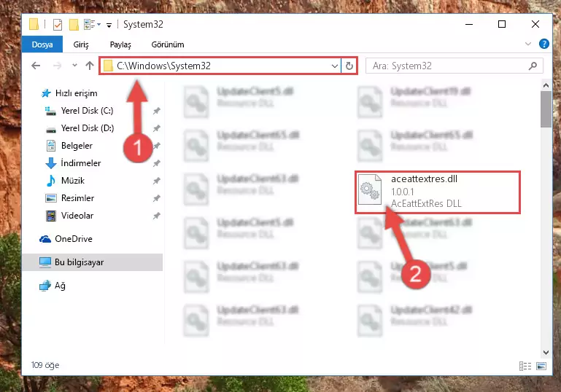Click the Ağ network icon

point(45,286)
